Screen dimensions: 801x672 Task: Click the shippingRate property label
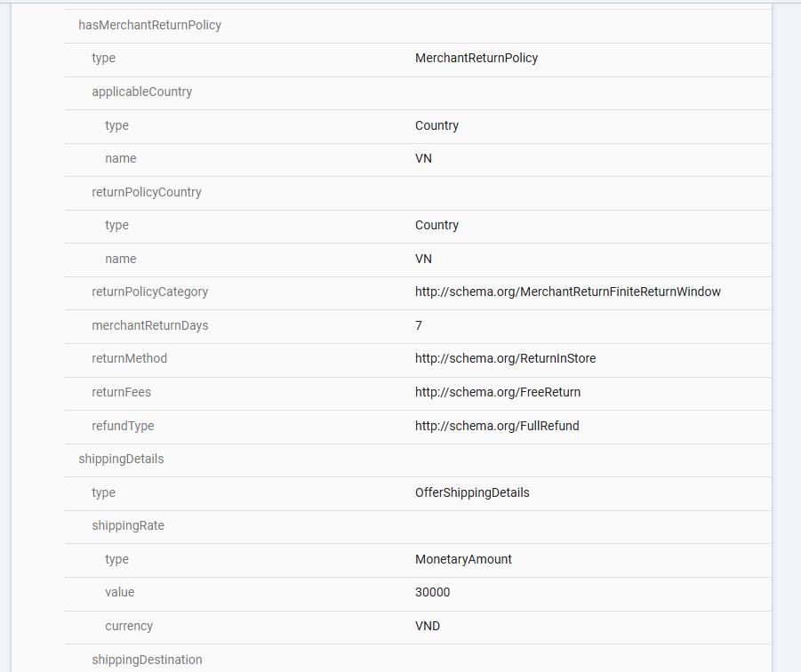tap(128, 525)
